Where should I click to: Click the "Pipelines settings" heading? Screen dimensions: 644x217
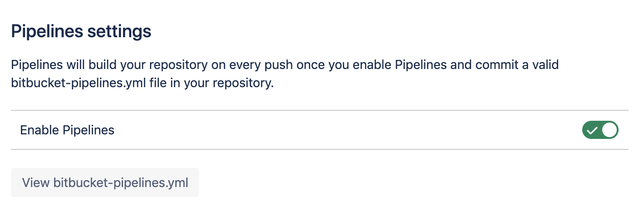(81, 32)
